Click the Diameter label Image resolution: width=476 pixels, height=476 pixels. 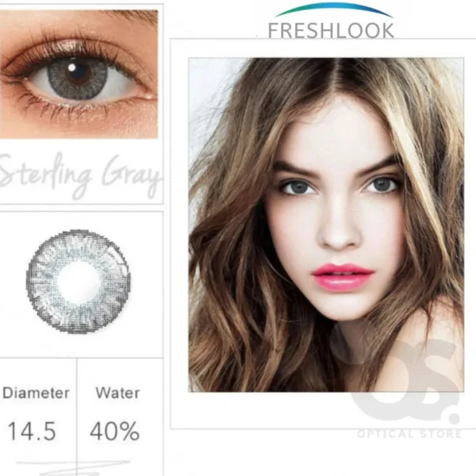(x=36, y=393)
